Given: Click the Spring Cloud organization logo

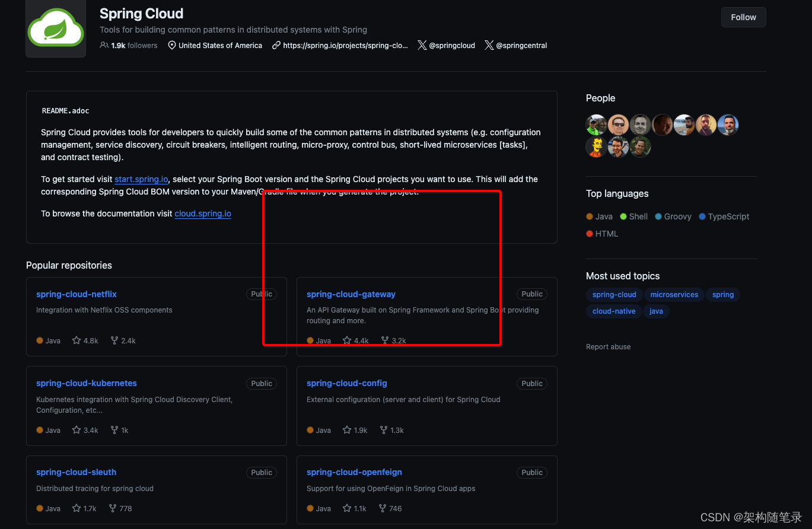Looking at the screenshot, I should [55, 29].
